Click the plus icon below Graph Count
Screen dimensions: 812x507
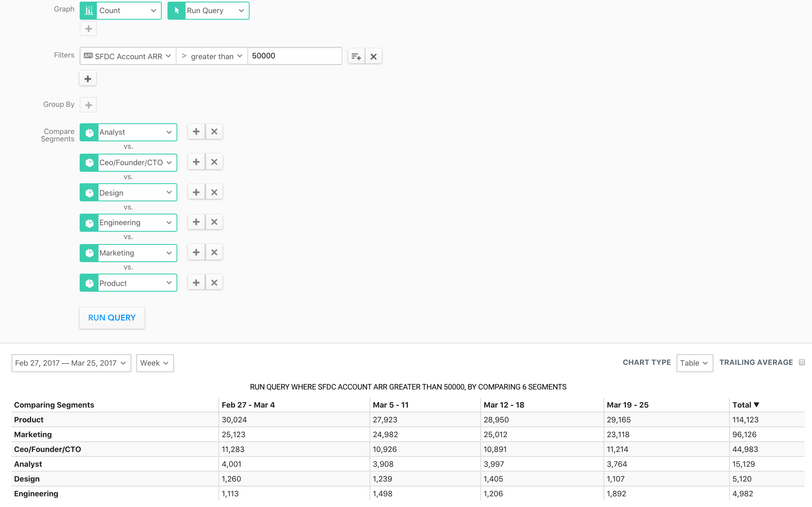(88, 29)
